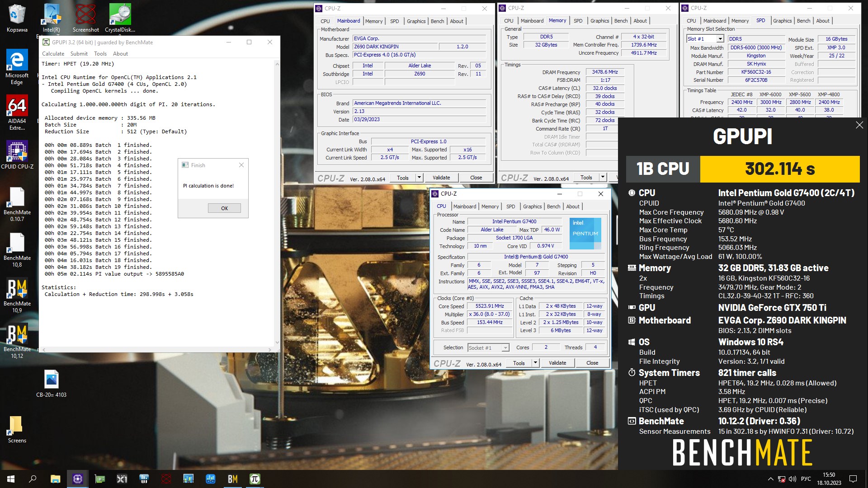Select the Screenshot desktop shortcut icon
Viewport: 868px width, 488px height.
click(x=85, y=19)
